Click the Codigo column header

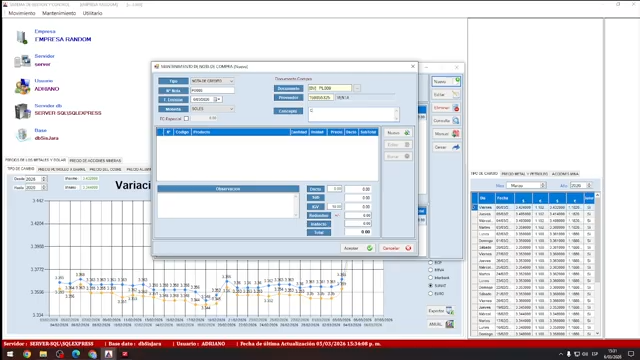click(182, 132)
